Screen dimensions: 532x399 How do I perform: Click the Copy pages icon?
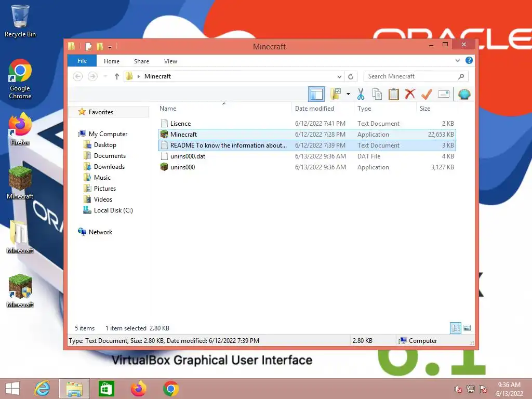coord(377,94)
